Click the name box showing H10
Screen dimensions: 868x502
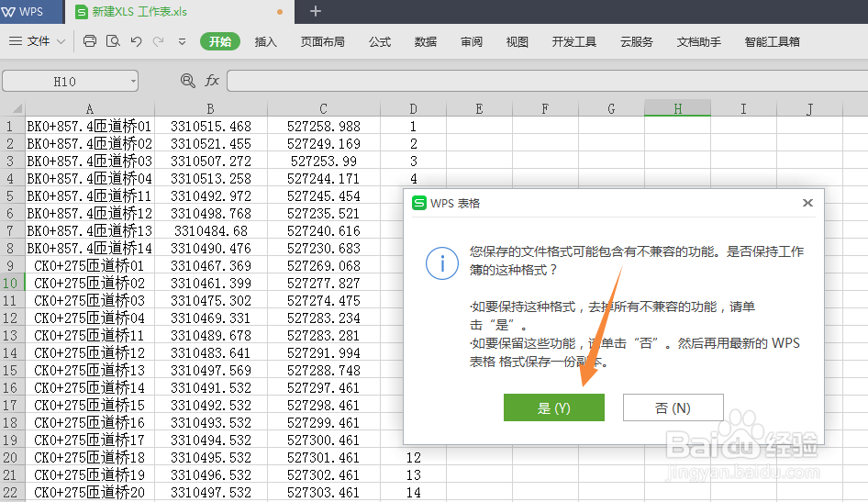click(65, 82)
